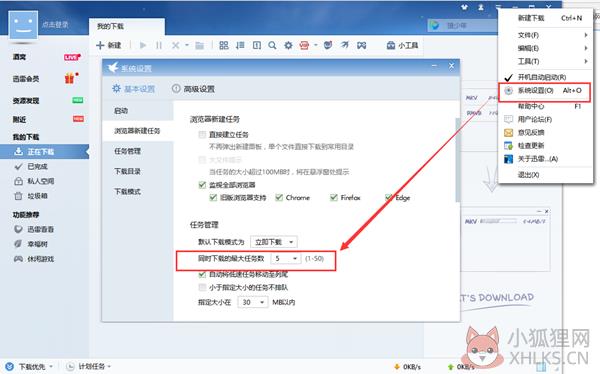
Task: Switch to the 我的下载 tab
Action: pos(127,26)
